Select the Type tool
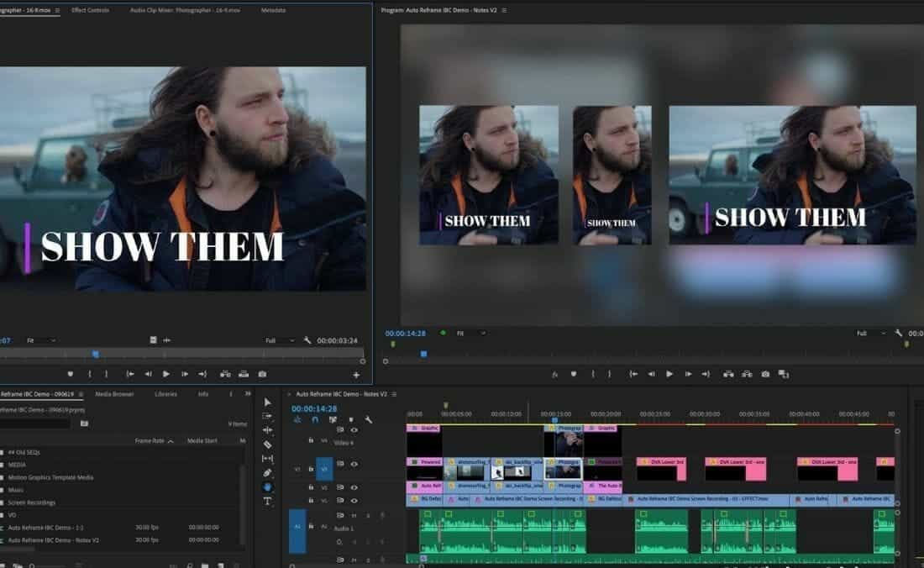This screenshot has width=924, height=568. click(x=267, y=501)
